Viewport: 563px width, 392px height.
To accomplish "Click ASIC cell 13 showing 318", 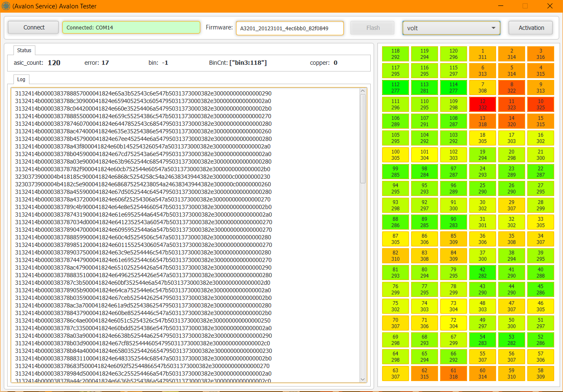I will [483, 121].
